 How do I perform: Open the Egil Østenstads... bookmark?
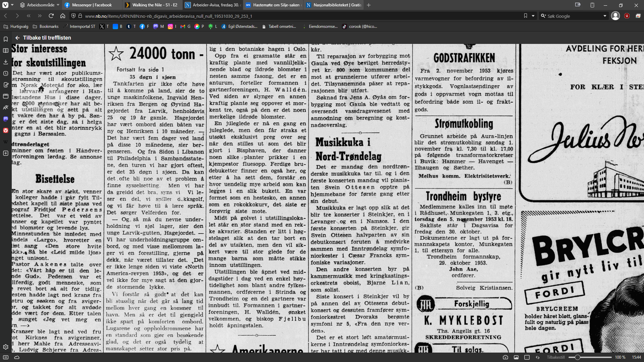(239, 26)
